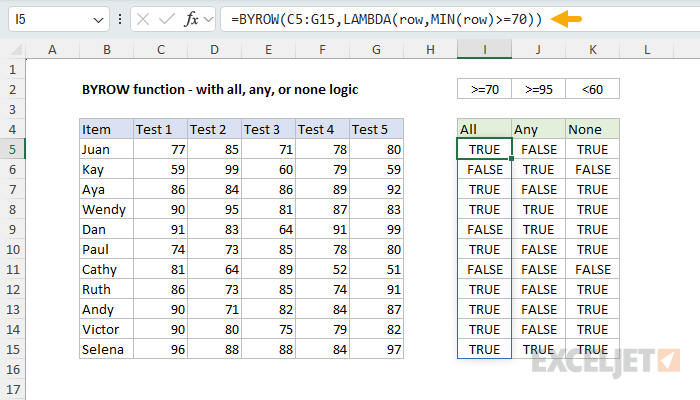700x400 pixels.
Task: Select column F header
Action: (323, 50)
